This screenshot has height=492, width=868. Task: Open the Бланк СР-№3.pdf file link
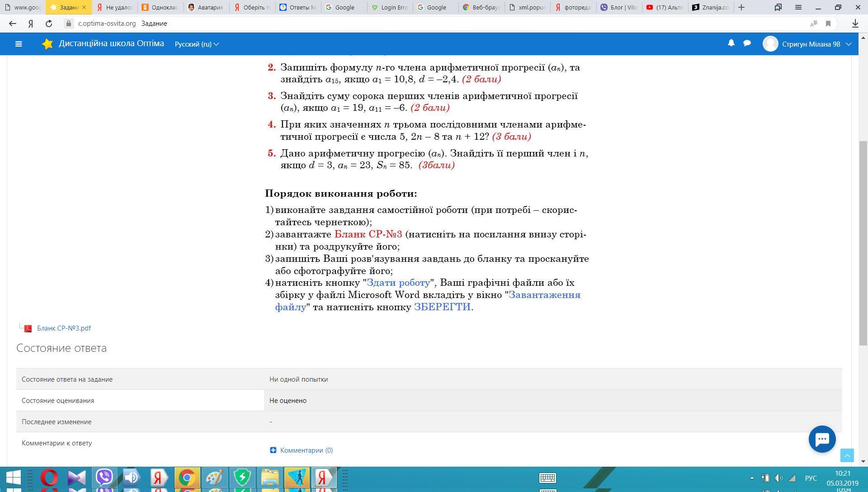click(x=64, y=328)
